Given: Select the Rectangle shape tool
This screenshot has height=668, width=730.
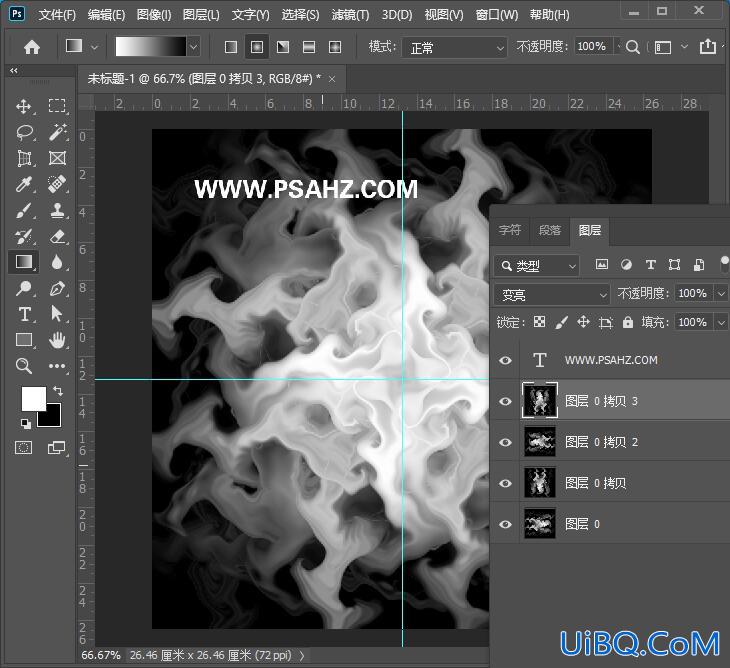Looking at the screenshot, I should point(24,340).
